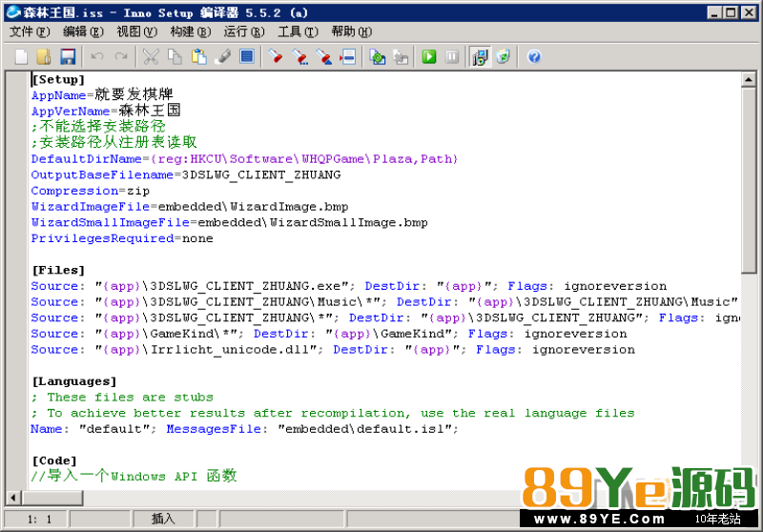Click the '; These files are stubs' comment
763x532 pixels.
[122, 398]
